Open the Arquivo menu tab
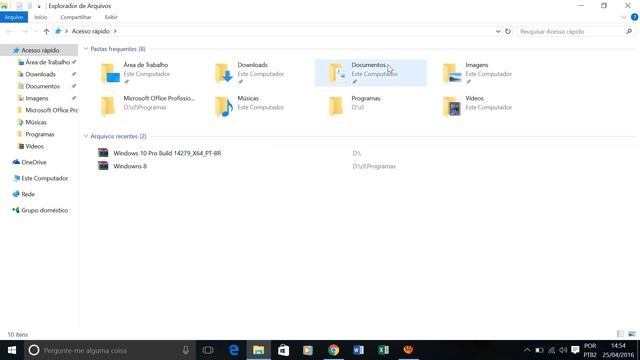Screen dimensions: 640x360 (14, 17)
